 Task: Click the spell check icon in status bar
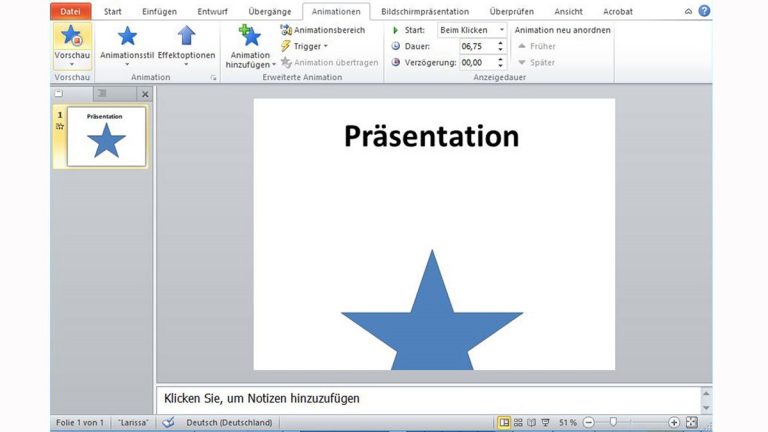click(168, 423)
